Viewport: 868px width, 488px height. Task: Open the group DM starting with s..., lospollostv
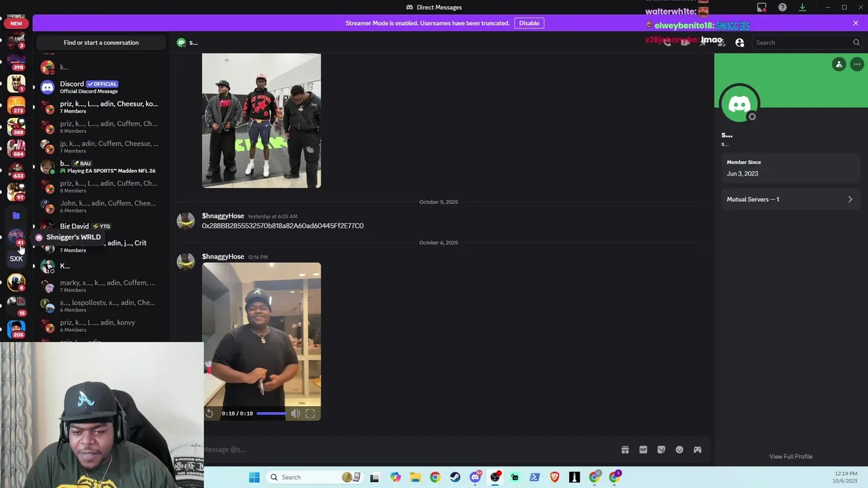click(x=101, y=306)
